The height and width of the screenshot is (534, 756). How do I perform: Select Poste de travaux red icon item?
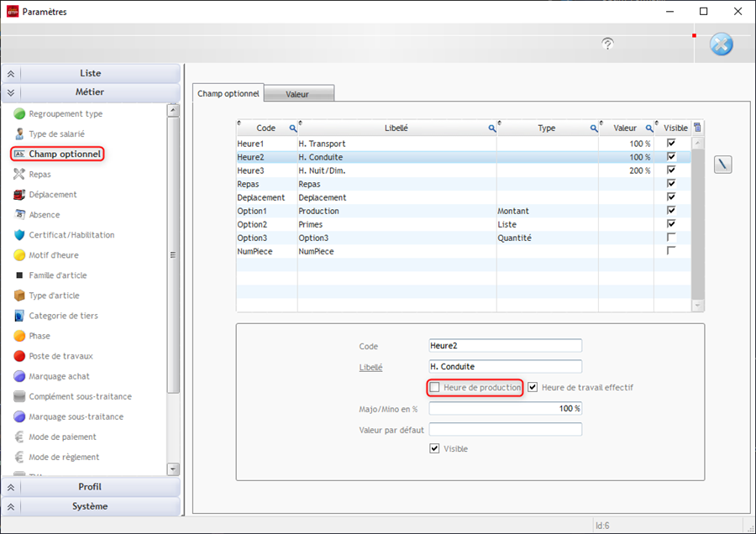tap(60, 356)
